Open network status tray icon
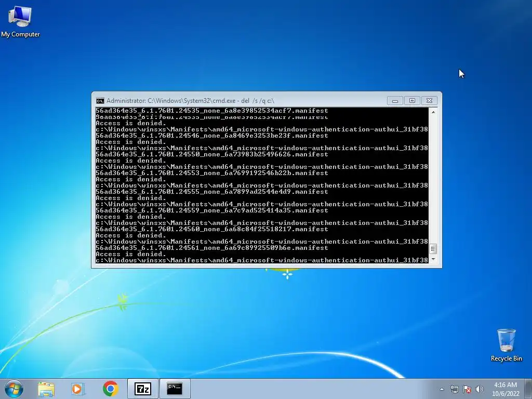532x399 pixels. (x=454, y=389)
